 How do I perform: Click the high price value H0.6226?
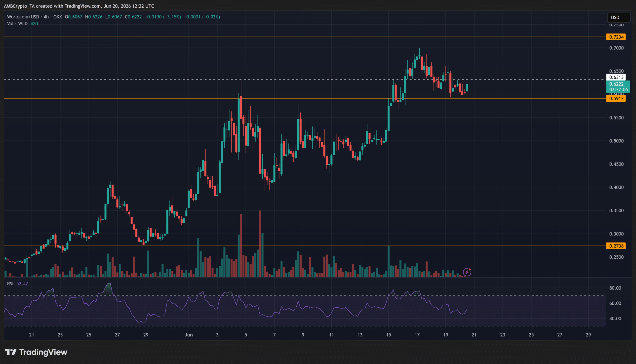pos(94,17)
